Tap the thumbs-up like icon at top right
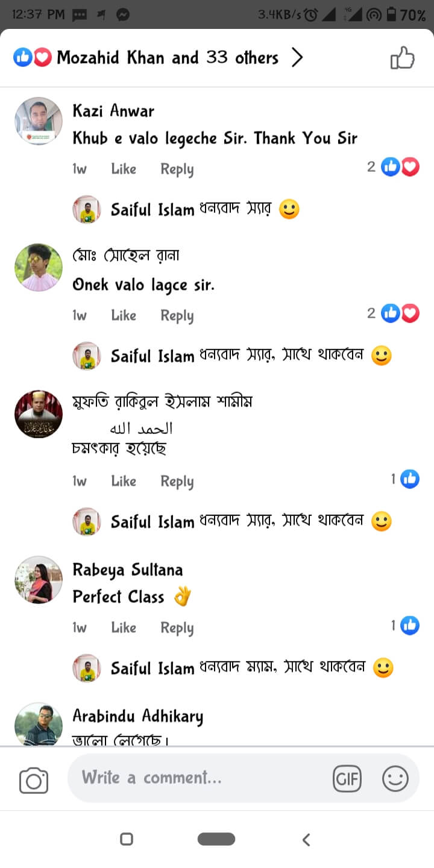The width and height of the screenshot is (434, 868). pyautogui.click(x=403, y=58)
